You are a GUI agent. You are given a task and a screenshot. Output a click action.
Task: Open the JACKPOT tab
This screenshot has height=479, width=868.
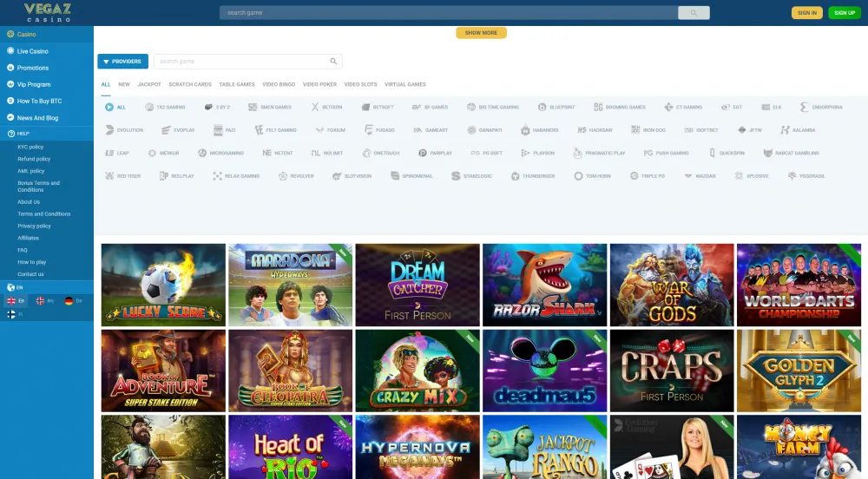[x=149, y=85]
